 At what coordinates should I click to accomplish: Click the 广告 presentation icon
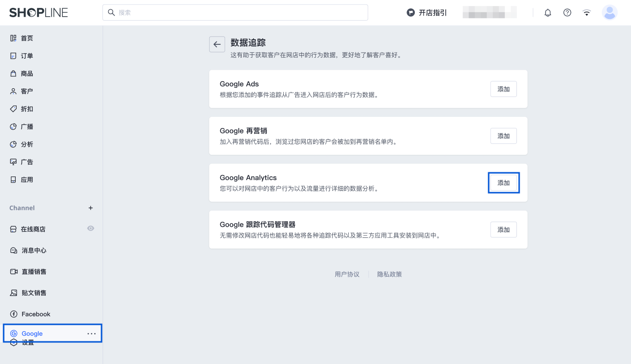13,162
